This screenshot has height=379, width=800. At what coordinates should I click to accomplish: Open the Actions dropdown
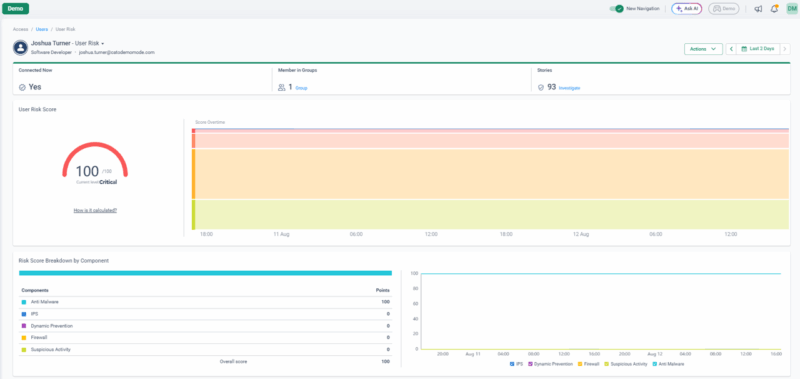click(703, 49)
